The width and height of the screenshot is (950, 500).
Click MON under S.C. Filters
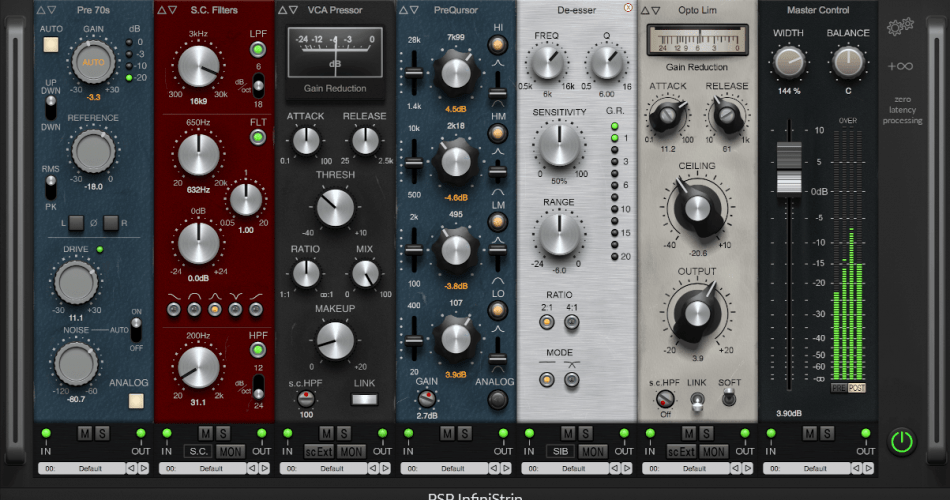[230, 452]
